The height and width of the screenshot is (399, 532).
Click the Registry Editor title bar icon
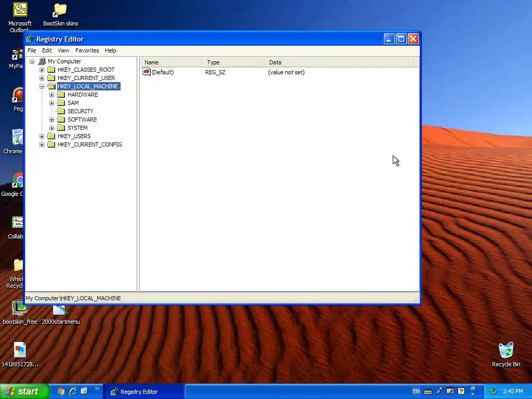coord(30,39)
